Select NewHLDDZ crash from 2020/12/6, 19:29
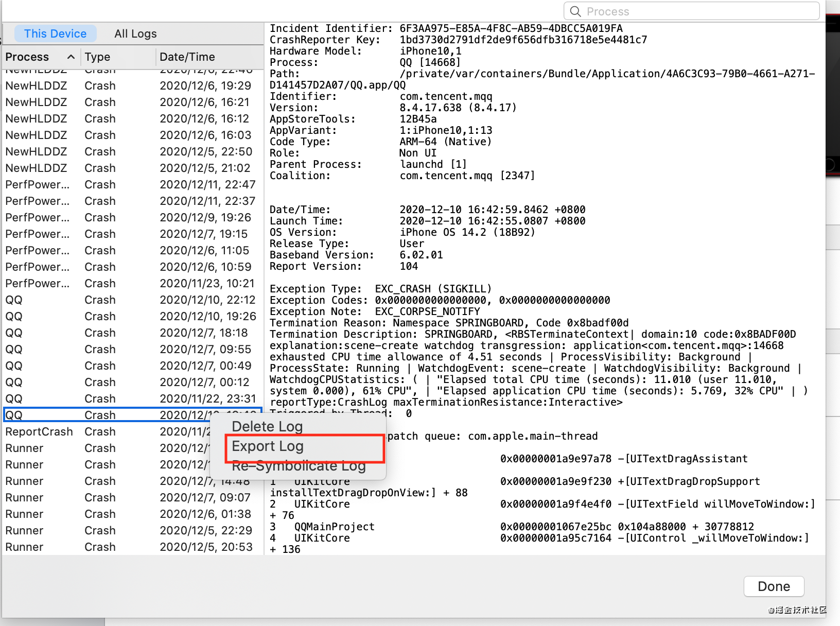Screen dimensions: 840x626 coord(133,85)
